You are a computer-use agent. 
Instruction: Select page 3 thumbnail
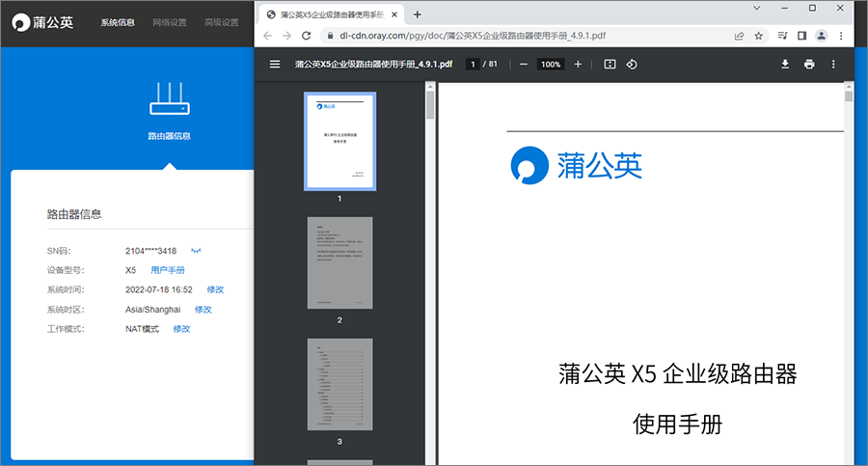coord(339,385)
